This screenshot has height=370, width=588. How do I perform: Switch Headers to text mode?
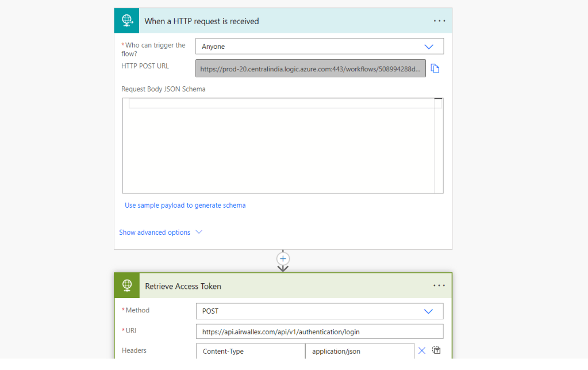point(436,350)
